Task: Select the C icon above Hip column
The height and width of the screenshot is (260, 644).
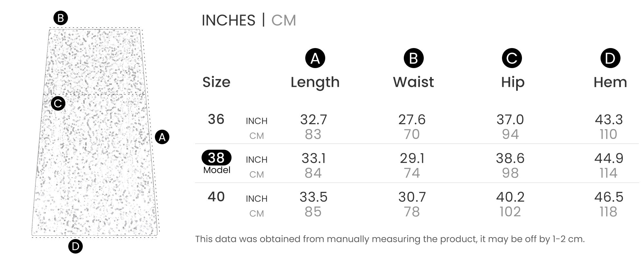Action: (512, 58)
